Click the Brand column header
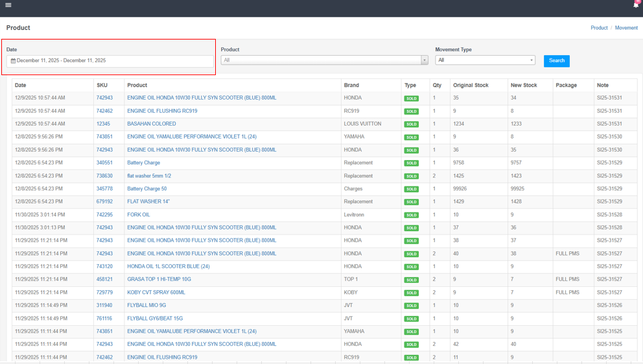 pyautogui.click(x=351, y=85)
